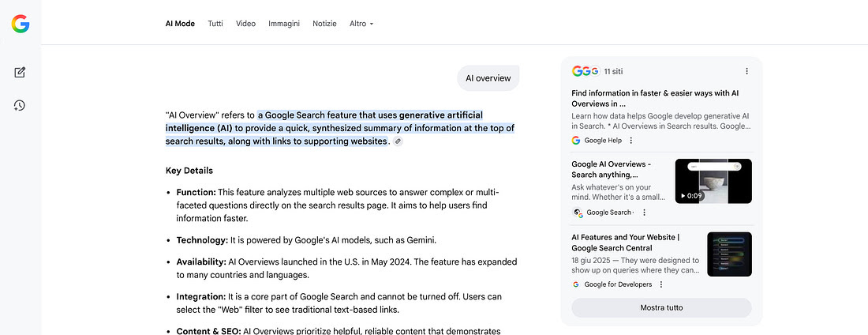Click the Google logo icon
Screen dimensions: 868x335
click(x=21, y=24)
